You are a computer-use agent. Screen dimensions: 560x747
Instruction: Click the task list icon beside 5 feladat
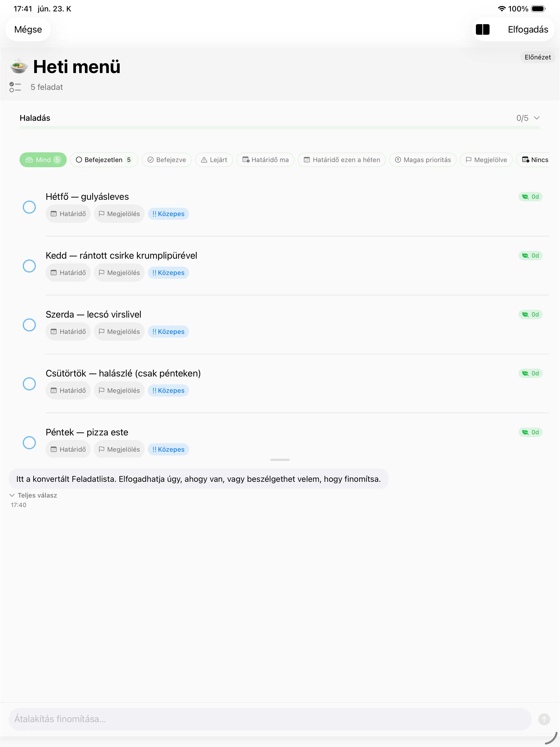[x=15, y=87]
